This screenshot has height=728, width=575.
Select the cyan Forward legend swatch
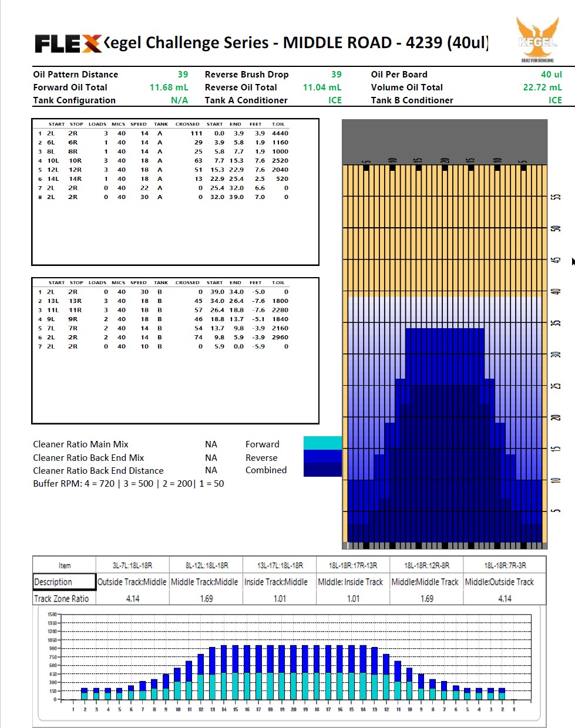coord(322,443)
